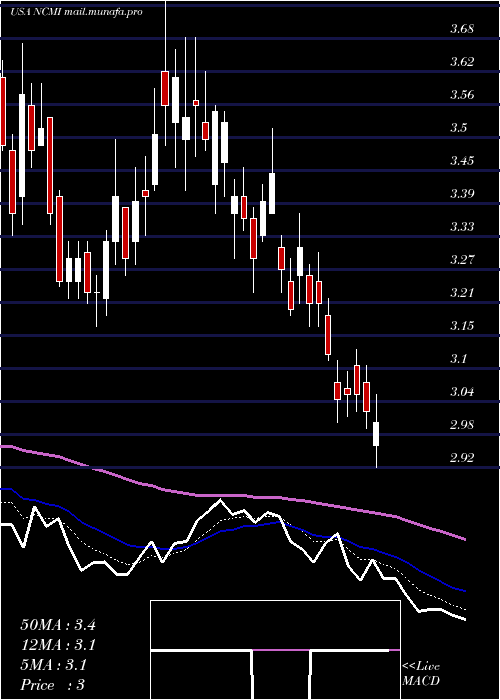Viewport: 500px width, 700px height.
Task: Click the pink segment in MACD box
Action: 281,650
